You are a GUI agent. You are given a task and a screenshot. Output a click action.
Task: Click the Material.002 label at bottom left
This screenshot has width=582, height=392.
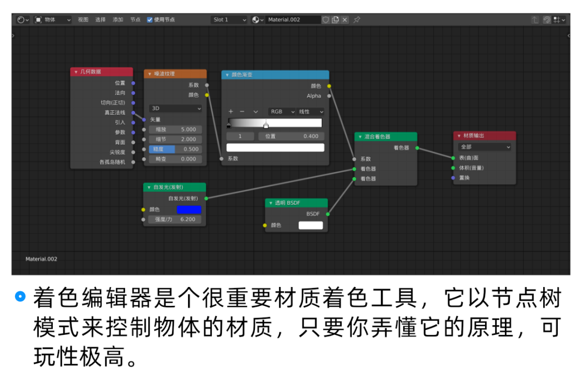[x=41, y=259]
